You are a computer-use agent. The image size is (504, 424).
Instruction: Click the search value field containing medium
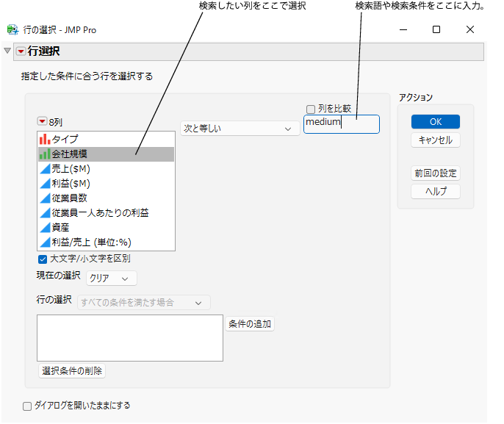click(x=342, y=124)
